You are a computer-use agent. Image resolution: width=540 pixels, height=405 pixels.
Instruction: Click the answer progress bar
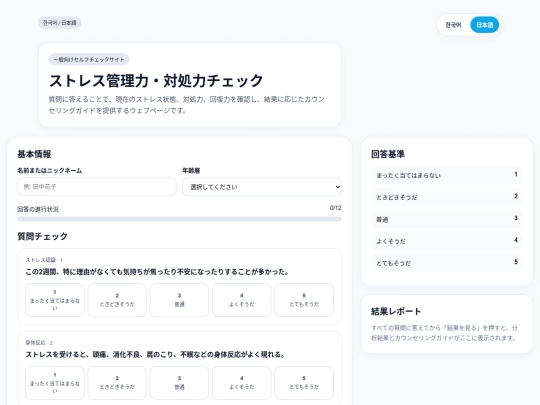tap(179, 219)
